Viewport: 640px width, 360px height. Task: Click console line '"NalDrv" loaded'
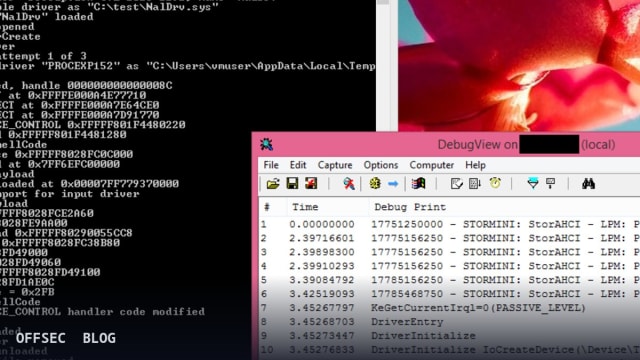click(47, 17)
